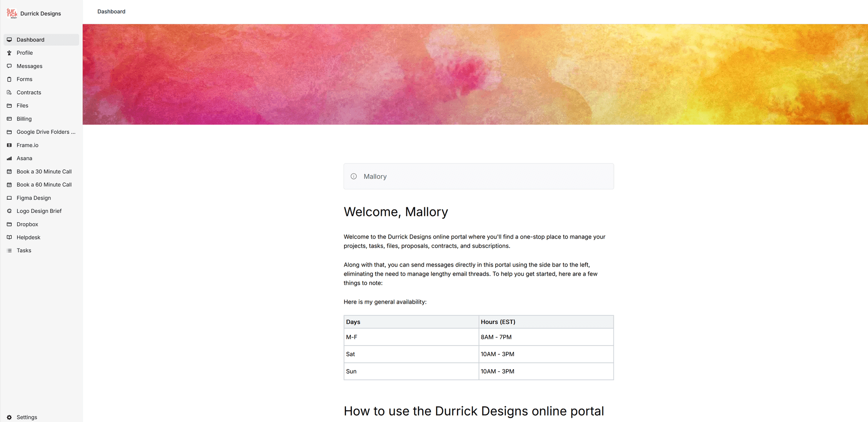Click the Mallory notice banner
This screenshot has height=422, width=868.
point(478,176)
